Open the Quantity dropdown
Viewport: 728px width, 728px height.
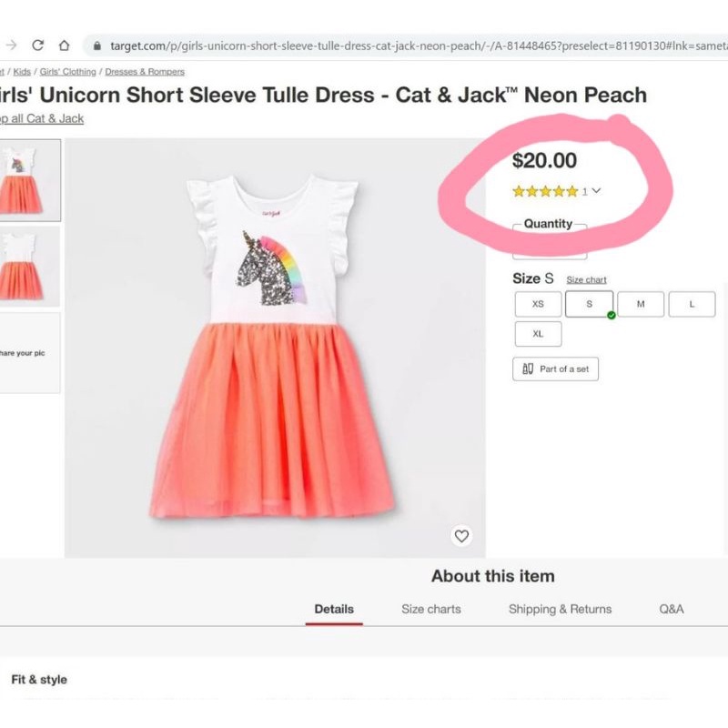550,241
